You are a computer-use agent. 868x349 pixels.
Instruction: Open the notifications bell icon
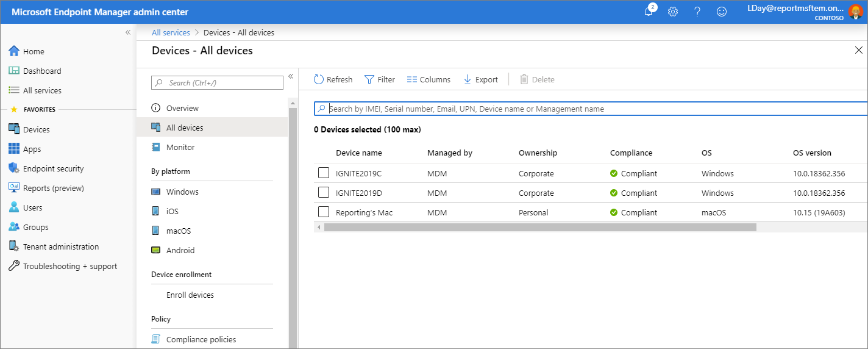pyautogui.click(x=649, y=12)
